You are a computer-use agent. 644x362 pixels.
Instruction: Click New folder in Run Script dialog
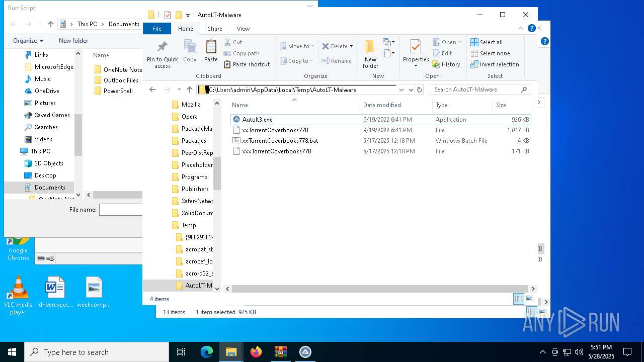click(73, 41)
